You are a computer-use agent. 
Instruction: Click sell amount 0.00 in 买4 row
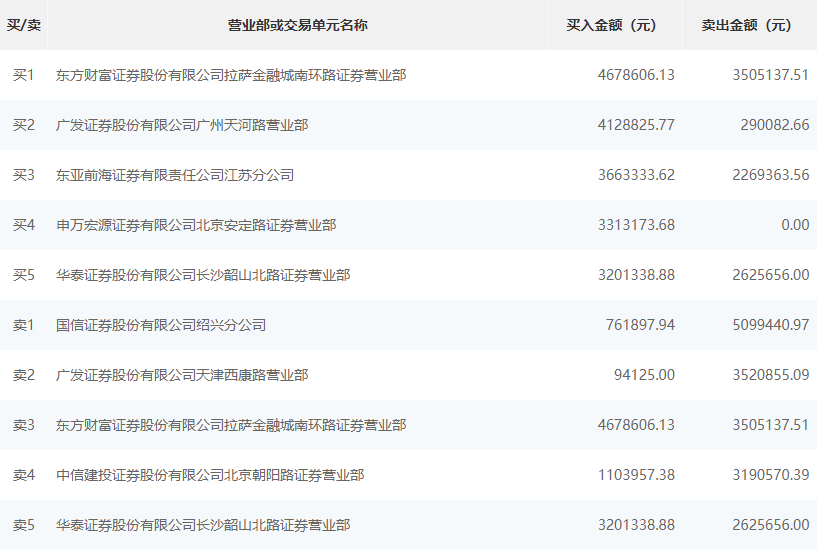[795, 225]
